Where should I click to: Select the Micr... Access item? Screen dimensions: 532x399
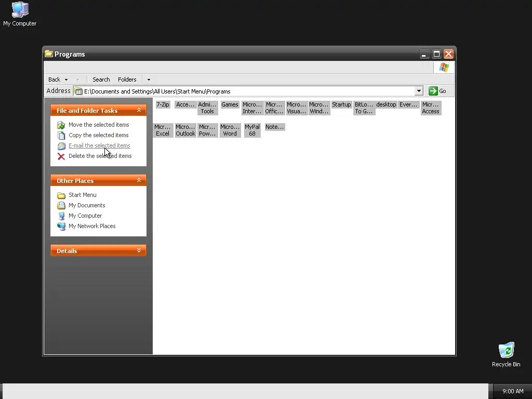click(431, 108)
